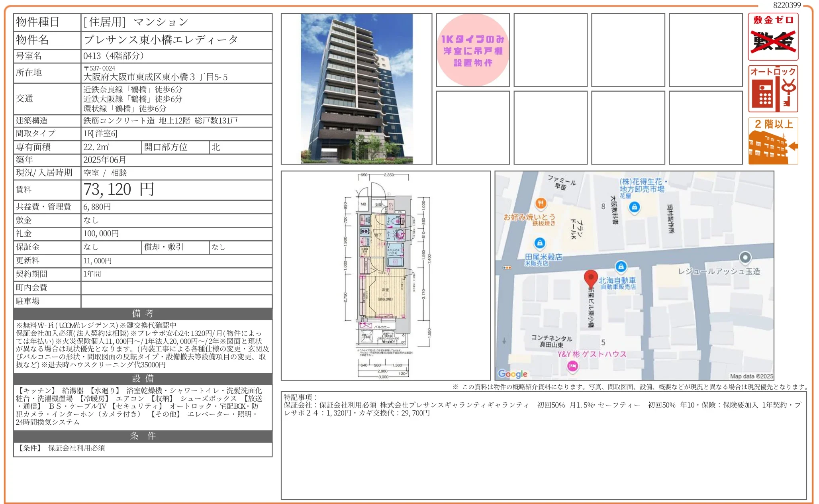Select the オートロック auto-lock icon

point(772,88)
